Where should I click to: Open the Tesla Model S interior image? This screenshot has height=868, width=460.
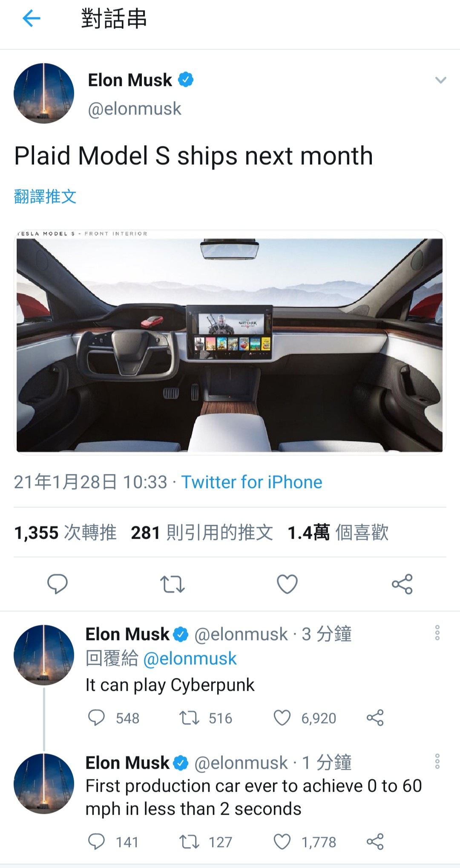(230, 342)
